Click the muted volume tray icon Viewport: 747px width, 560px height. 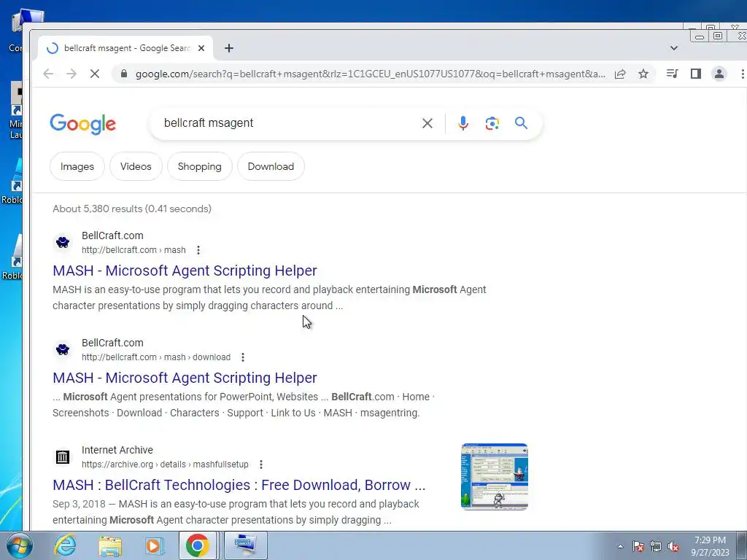pyautogui.click(x=673, y=546)
